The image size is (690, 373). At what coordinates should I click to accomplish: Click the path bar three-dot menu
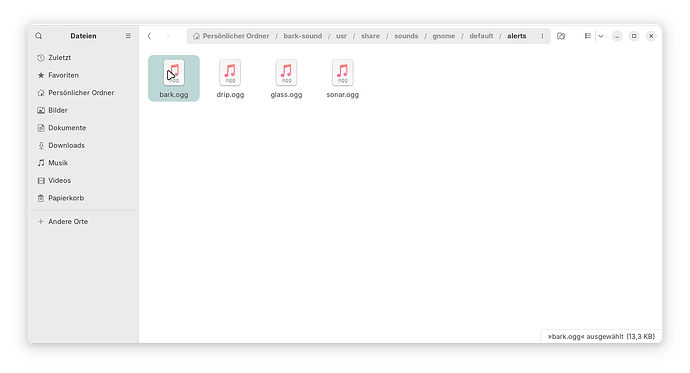pyautogui.click(x=542, y=36)
